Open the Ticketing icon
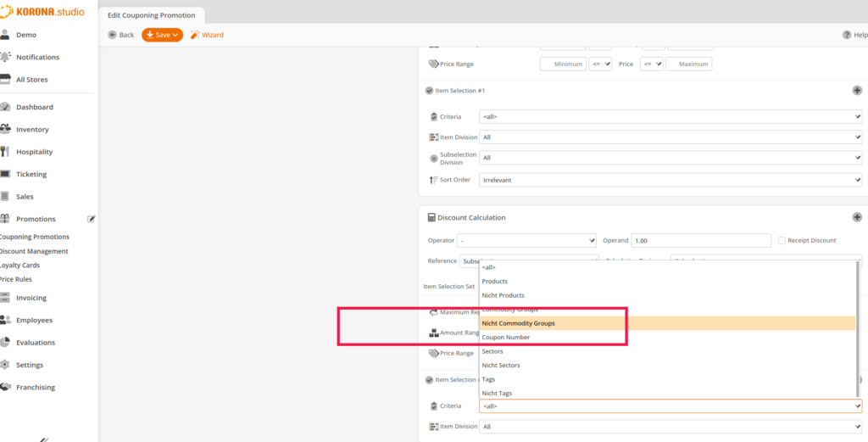The height and width of the screenshot is (442, 868). (x=5, y=174)
